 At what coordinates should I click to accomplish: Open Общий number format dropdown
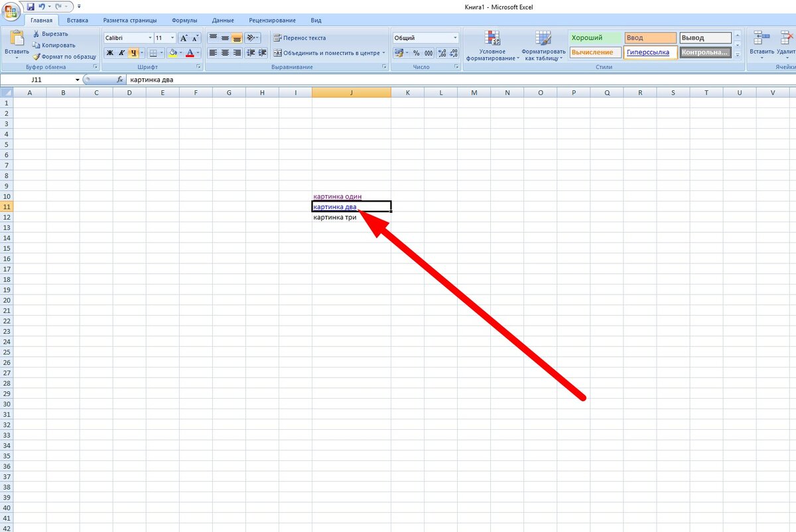[455, 38]
